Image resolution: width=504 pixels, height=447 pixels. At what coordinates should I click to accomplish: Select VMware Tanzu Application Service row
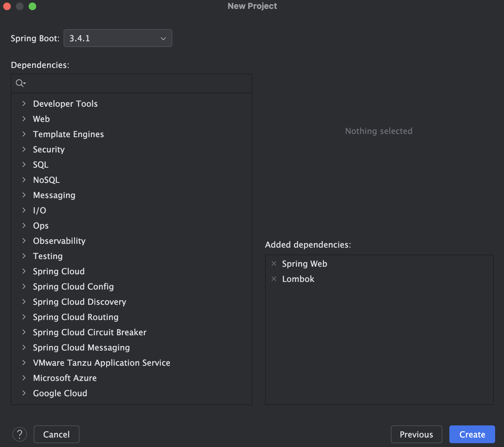[132, 363]
